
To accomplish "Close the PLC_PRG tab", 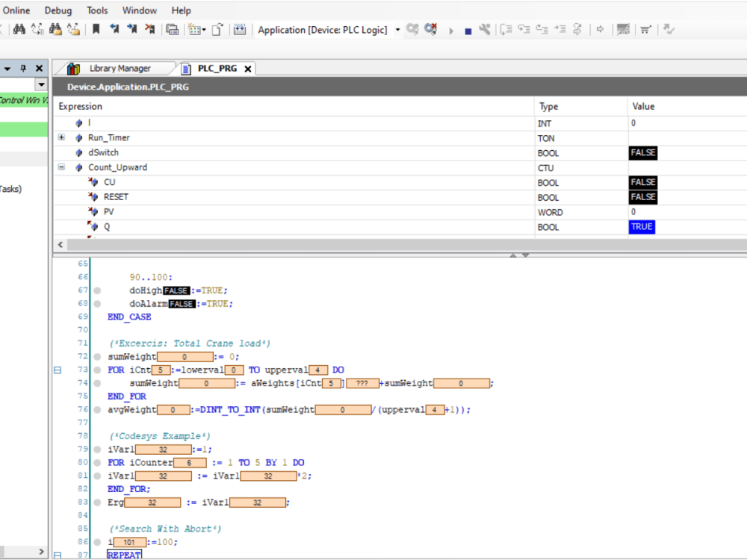I will click(247, 69).
